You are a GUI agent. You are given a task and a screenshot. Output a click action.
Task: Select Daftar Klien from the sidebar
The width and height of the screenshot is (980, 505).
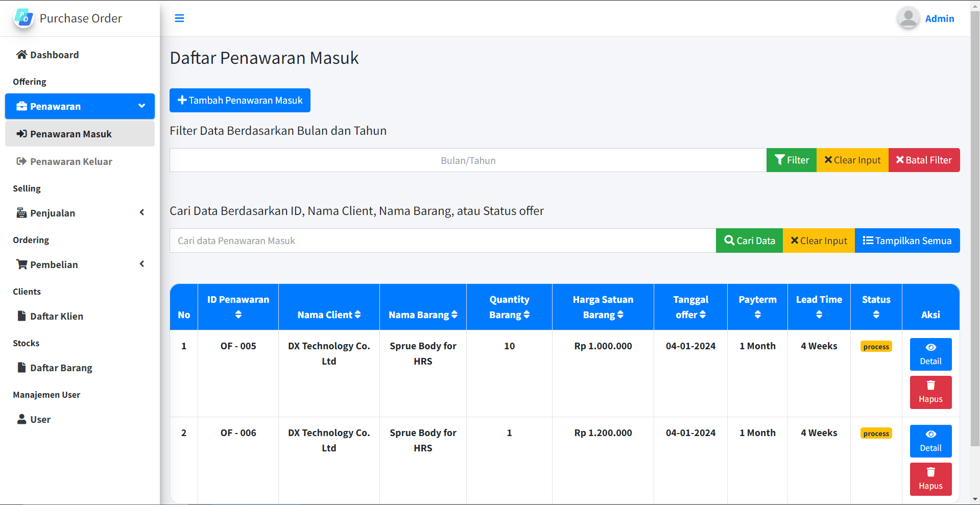point(57,316)
